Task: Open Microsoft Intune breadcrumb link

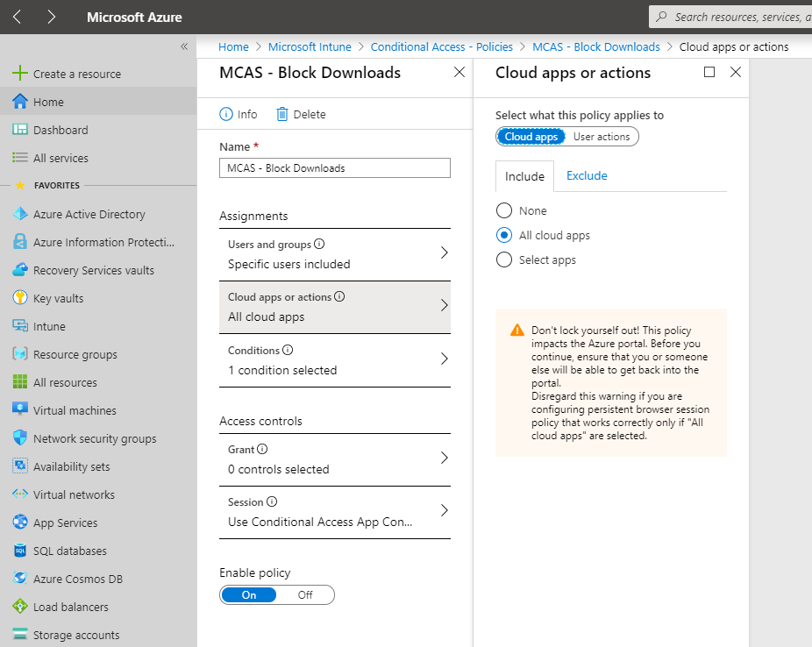Action: pyautogui.click(x=310, y=46)
